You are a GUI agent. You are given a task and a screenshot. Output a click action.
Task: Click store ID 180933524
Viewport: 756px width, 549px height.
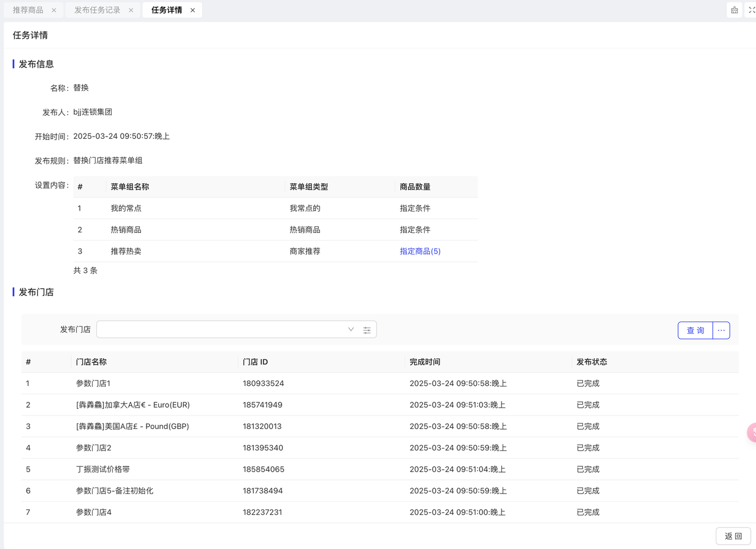pyautogui.click(x=263, y=384)
